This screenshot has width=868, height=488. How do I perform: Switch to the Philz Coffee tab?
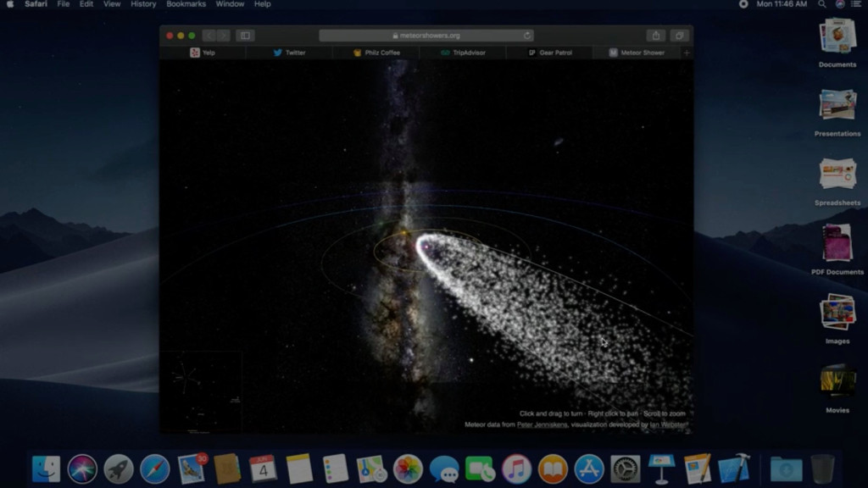pyautogui.click(x=376, y=53)
